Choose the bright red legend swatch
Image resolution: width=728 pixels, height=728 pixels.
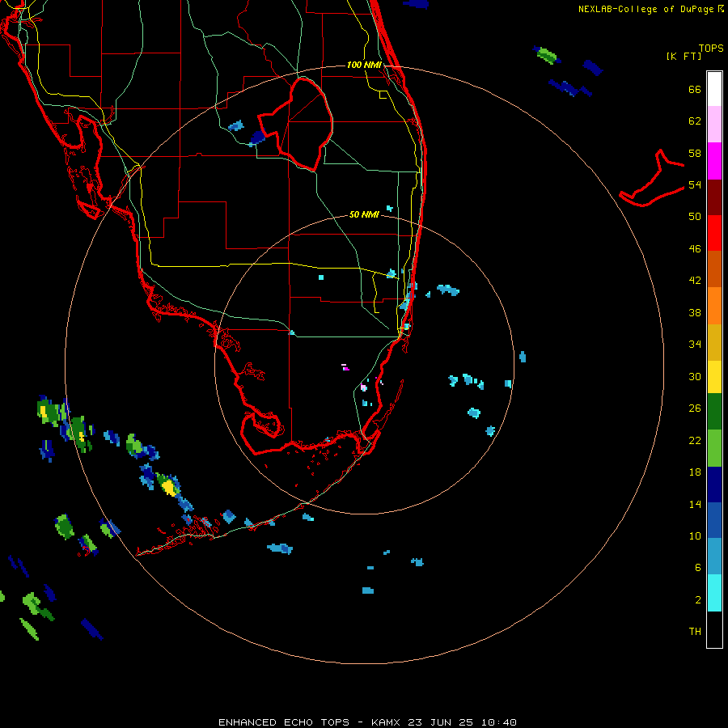714,233
